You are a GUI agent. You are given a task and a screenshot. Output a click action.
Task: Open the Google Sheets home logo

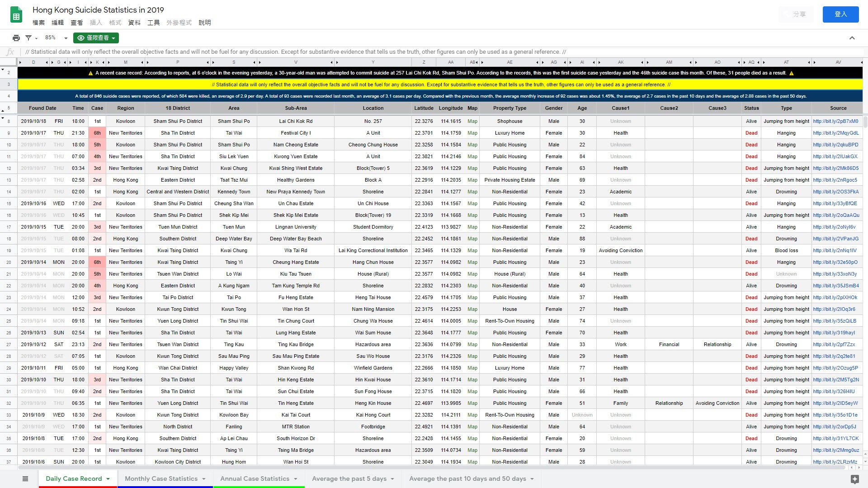click(x=16, y=15)
